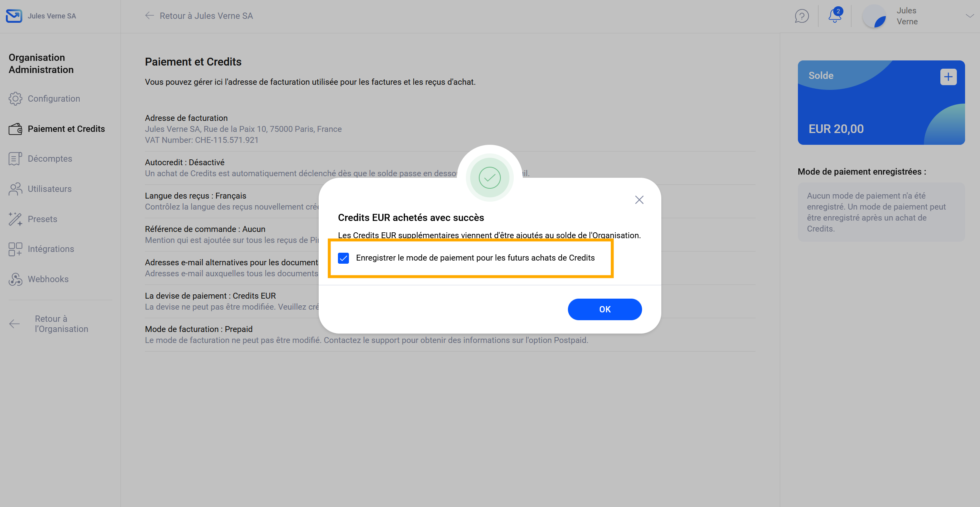Click the Presets magic wand icon
This screenshot has width=980, height=507.
pyautogui.click(x=15, y=219)
